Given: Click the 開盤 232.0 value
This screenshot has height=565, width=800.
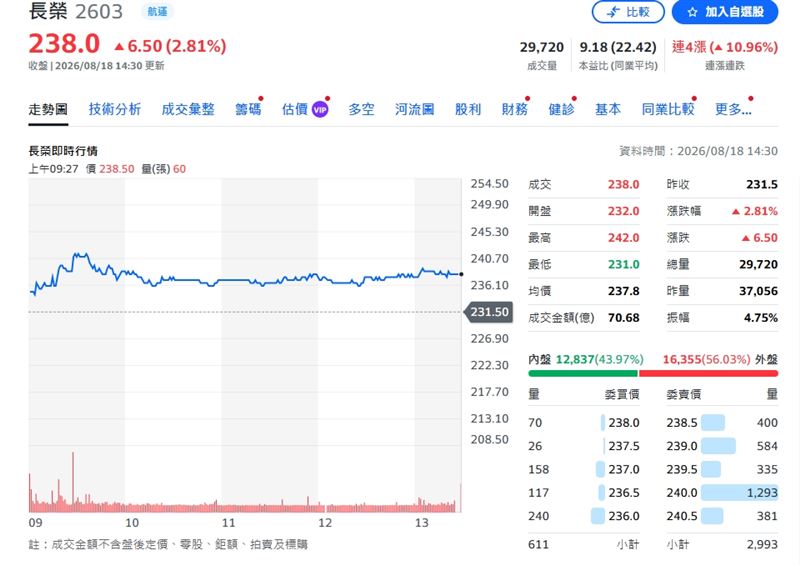Looking at the screenshot, I should [x=623, y=211].
